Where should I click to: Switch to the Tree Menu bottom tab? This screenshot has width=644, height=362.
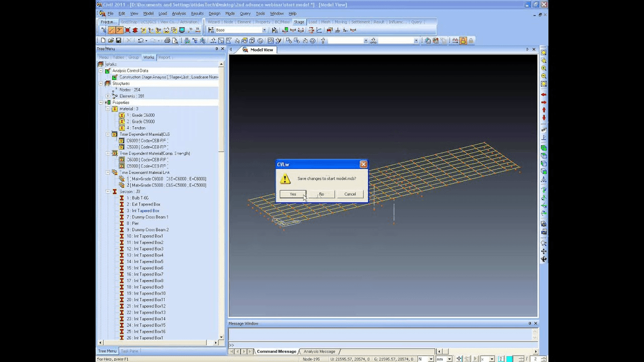(x=107, y=351)
